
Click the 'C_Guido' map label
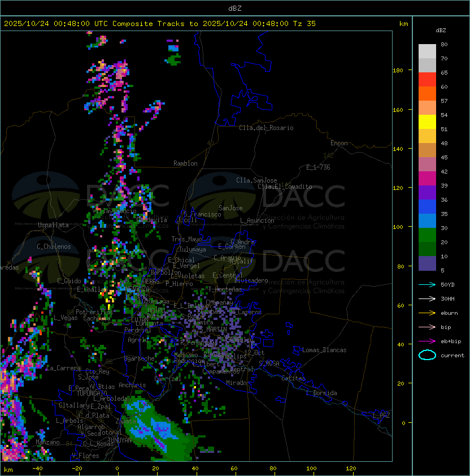click(x=69, y=281)
